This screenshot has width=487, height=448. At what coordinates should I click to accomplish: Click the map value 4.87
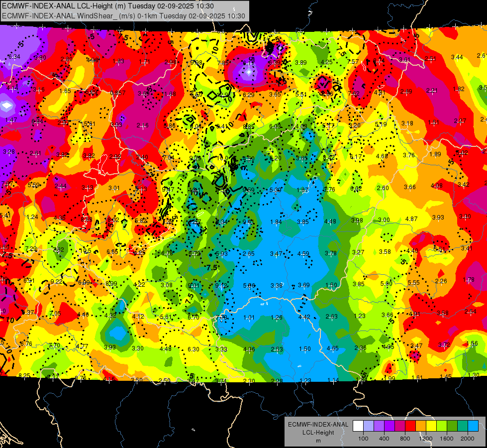tap(411, 219)
